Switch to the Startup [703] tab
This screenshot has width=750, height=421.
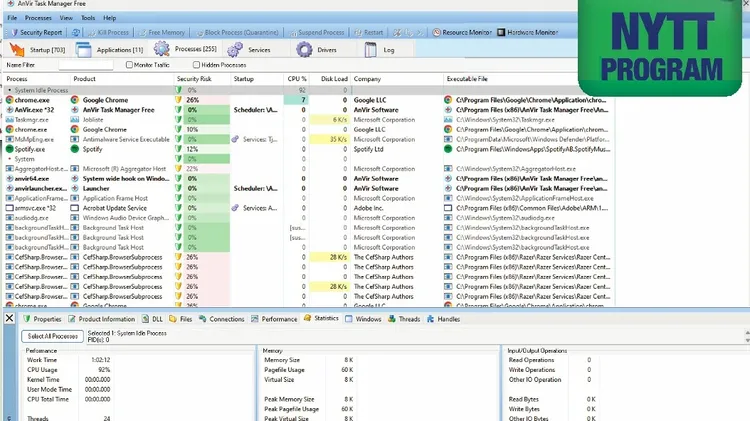37,50
